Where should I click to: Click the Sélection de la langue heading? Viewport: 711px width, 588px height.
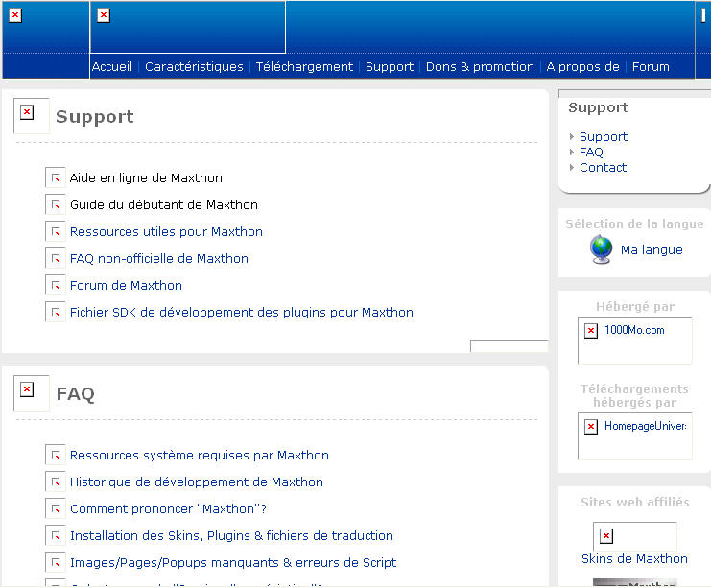coord(634,223)
